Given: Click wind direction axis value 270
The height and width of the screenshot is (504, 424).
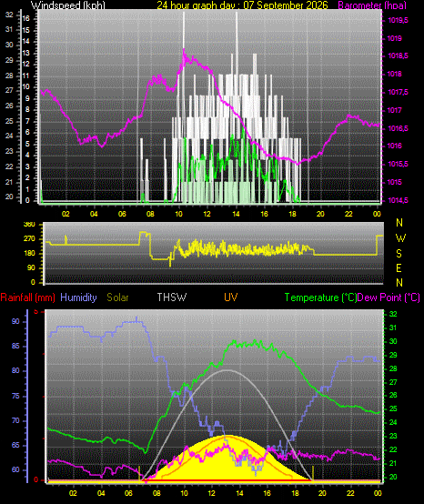Looking at the screenshot, I should 30,239.
